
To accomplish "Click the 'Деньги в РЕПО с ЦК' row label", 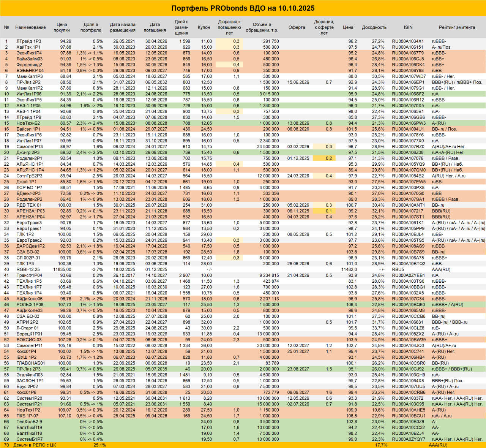I will pos(35,445).
